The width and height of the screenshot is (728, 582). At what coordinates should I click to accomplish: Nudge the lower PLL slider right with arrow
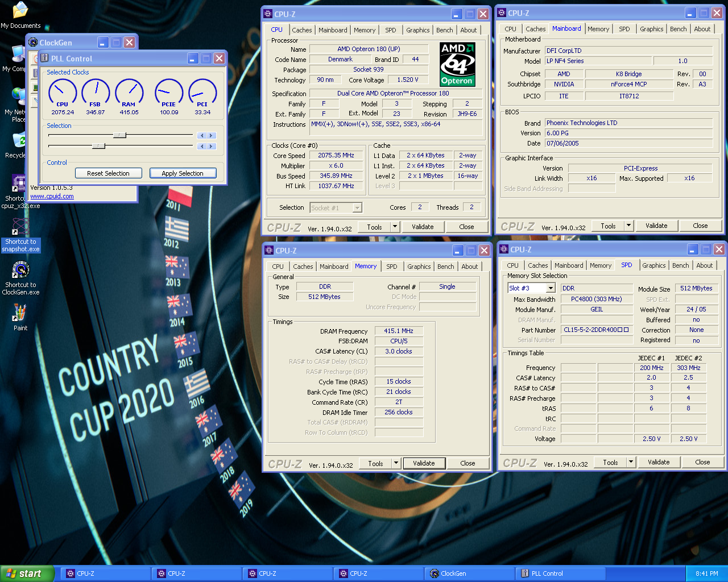[x=212, y=146]
